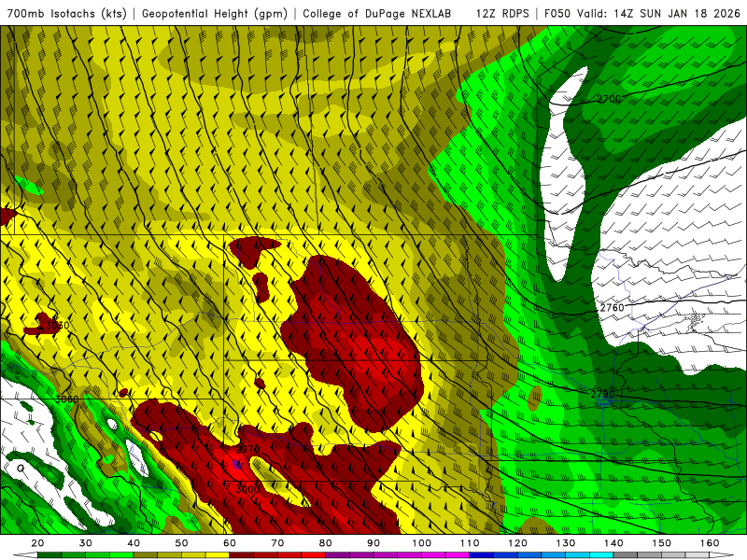
Task: Click the legend value 80
Action: pyautogui.click(x=325, y=543)
